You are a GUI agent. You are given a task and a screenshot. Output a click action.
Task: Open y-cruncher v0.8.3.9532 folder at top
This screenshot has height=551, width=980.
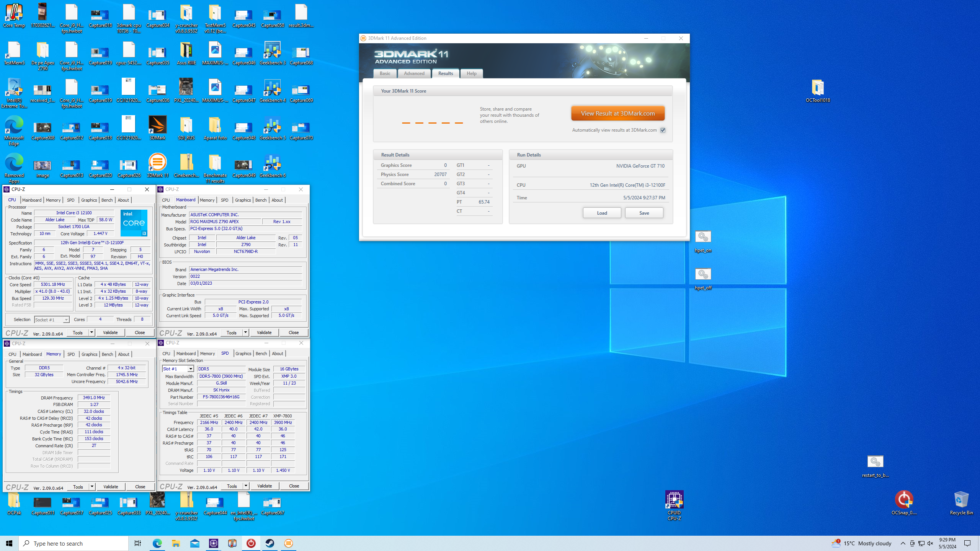coord(186,18)
